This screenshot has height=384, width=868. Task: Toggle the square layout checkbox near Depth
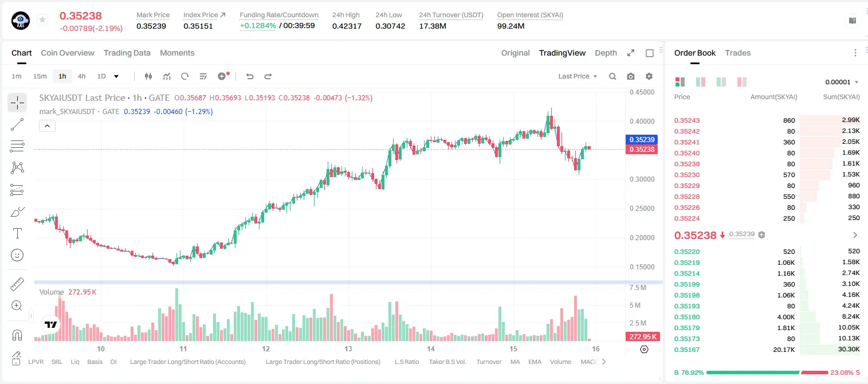click(x=650, y=53)
